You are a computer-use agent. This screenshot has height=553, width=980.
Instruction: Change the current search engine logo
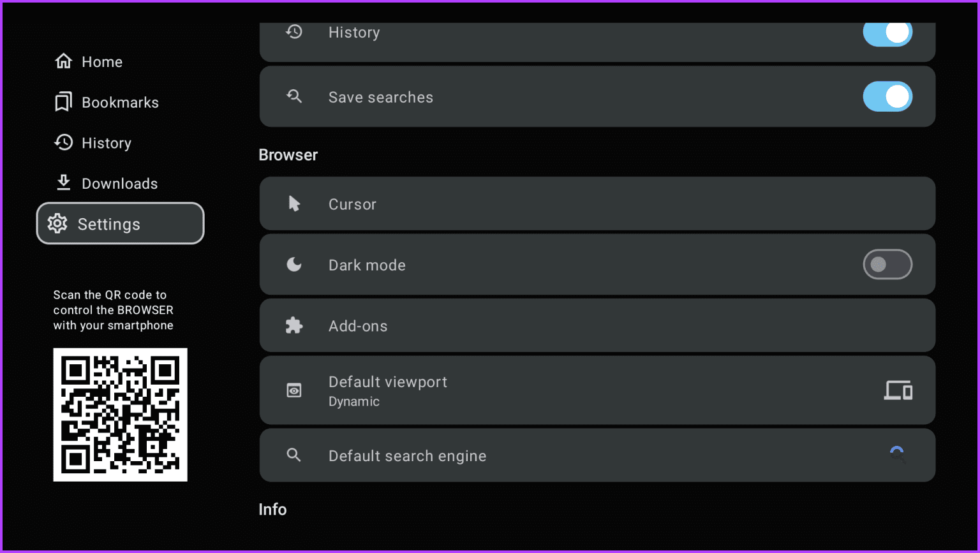897,455
